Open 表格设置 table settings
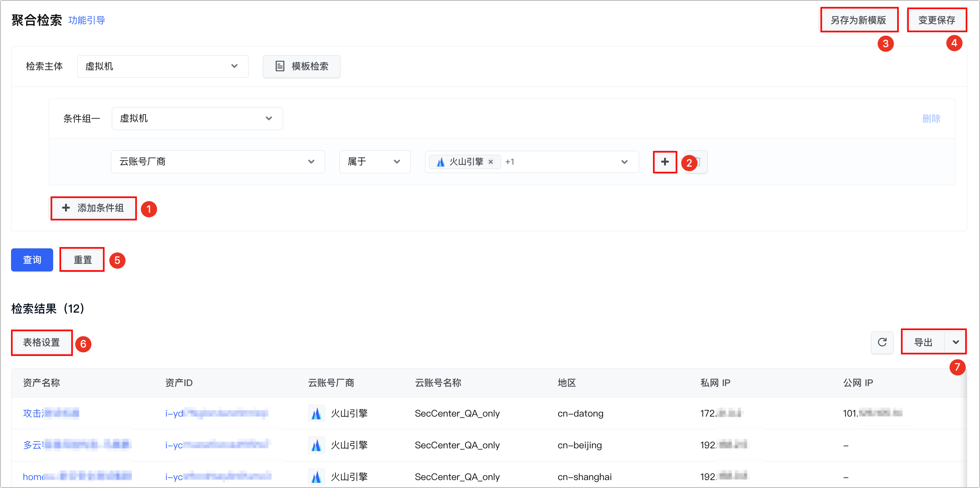 [41, 342]
